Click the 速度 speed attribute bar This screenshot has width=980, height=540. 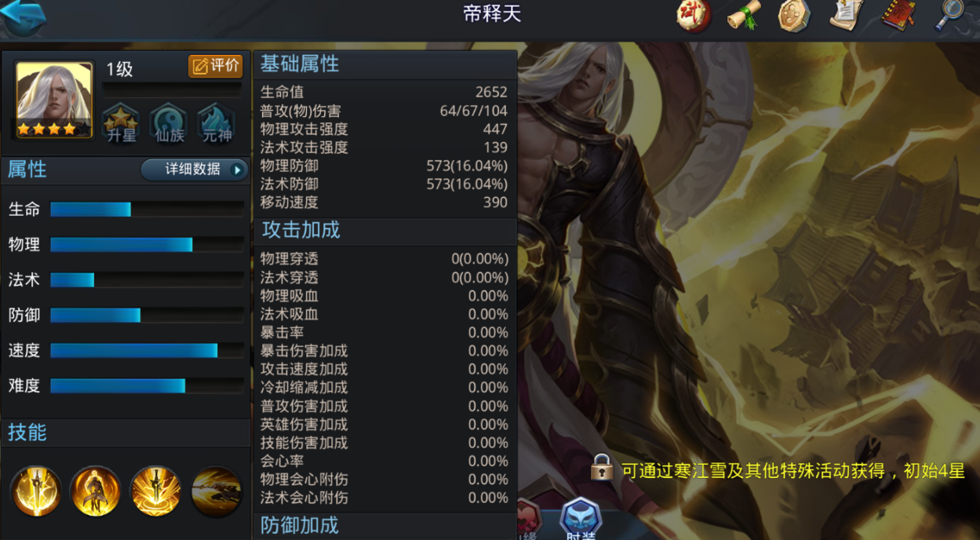[x=147, y=351]
